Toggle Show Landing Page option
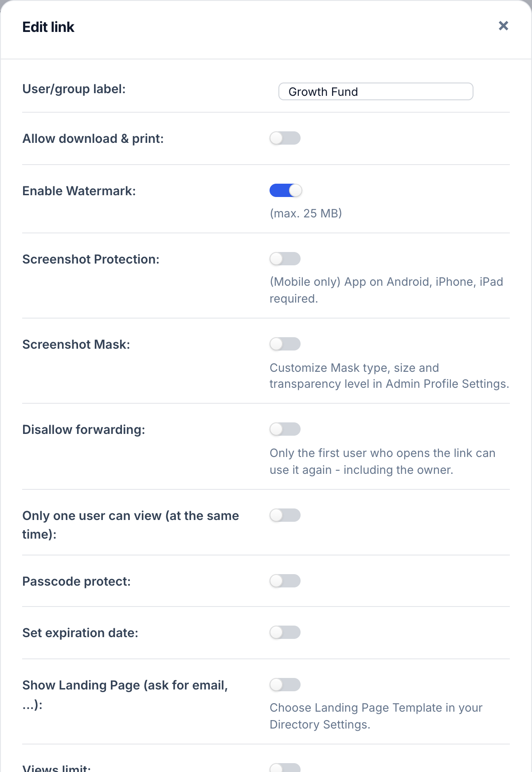Screen dimensions: 532x772 coord(285,685)
